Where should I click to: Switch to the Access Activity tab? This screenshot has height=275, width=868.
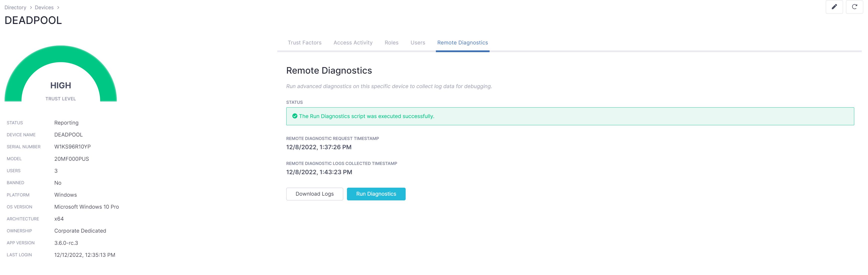[x=353, y=43]
